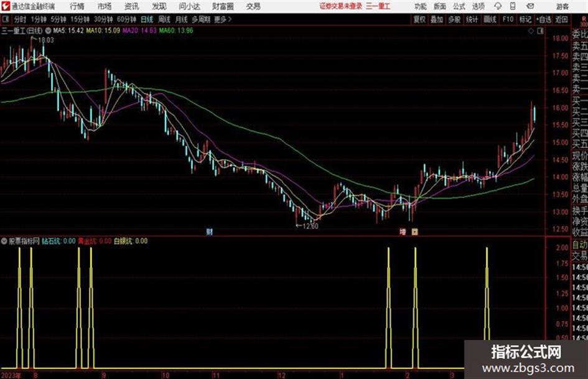Open the F10 company info button
Viewport: 588px width, 379px height.
coord(508,19)
